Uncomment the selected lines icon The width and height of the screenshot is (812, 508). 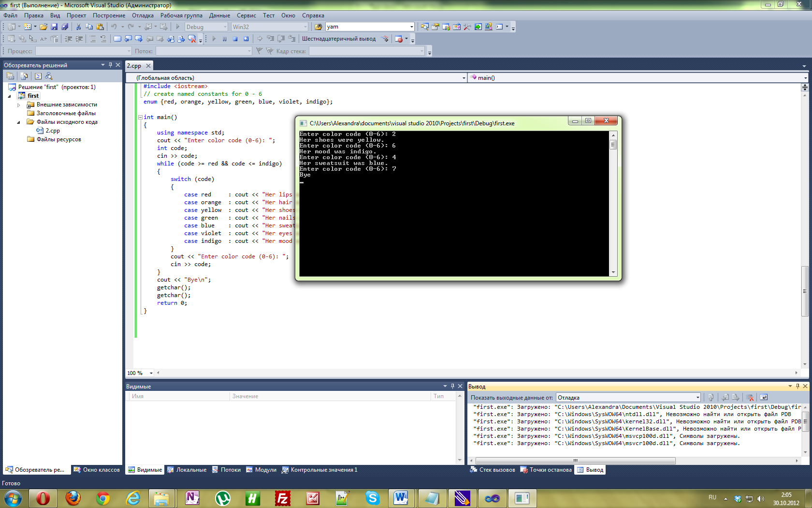[103, 39]
